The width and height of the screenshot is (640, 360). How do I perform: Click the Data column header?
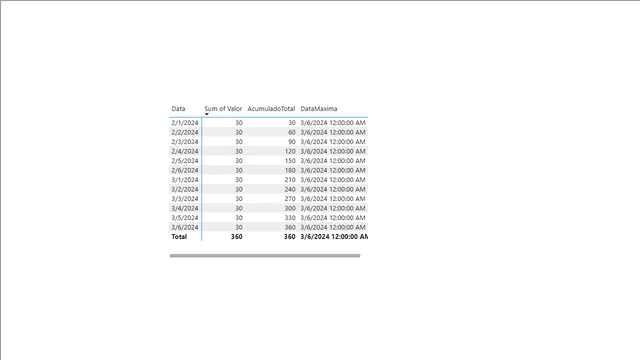click(178, 109)
